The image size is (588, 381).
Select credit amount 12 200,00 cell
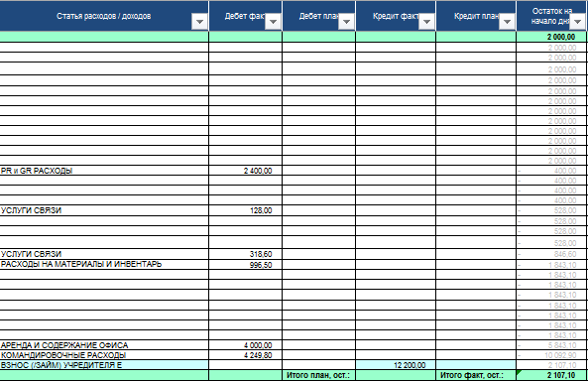coord(396,365)
